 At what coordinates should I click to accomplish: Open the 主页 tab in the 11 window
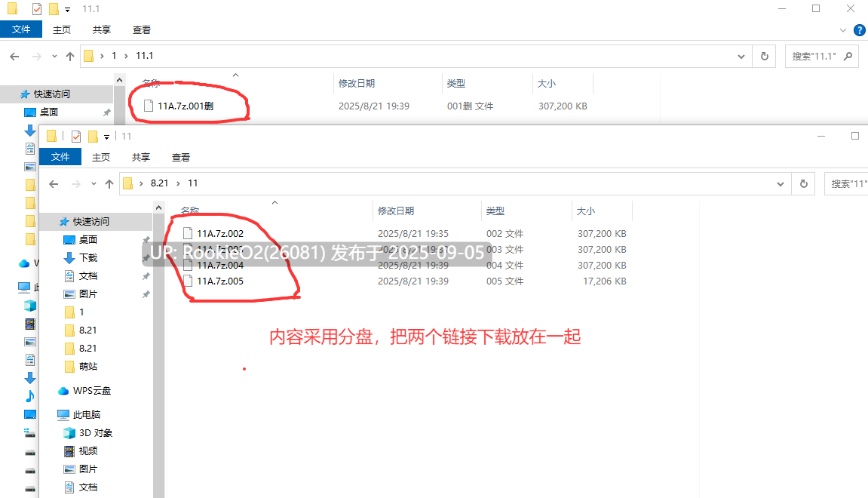[x=101, y=157]
